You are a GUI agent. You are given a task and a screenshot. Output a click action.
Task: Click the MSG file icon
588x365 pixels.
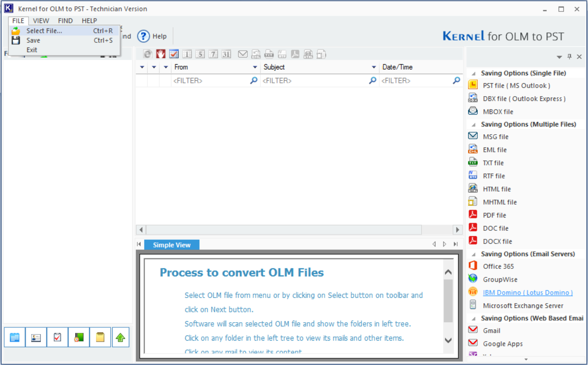point(473,136)
